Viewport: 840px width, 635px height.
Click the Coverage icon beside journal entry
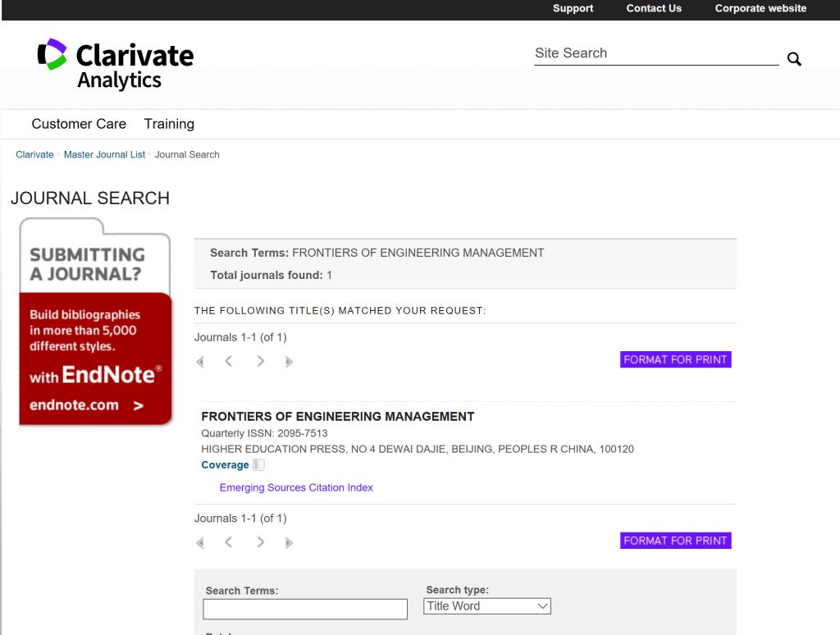pos(258,465)
